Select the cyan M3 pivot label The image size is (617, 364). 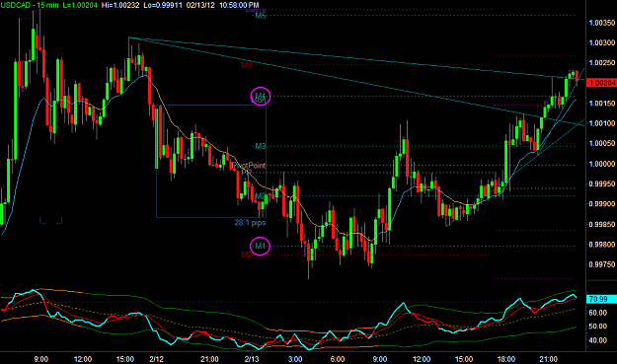pos(260,146)
